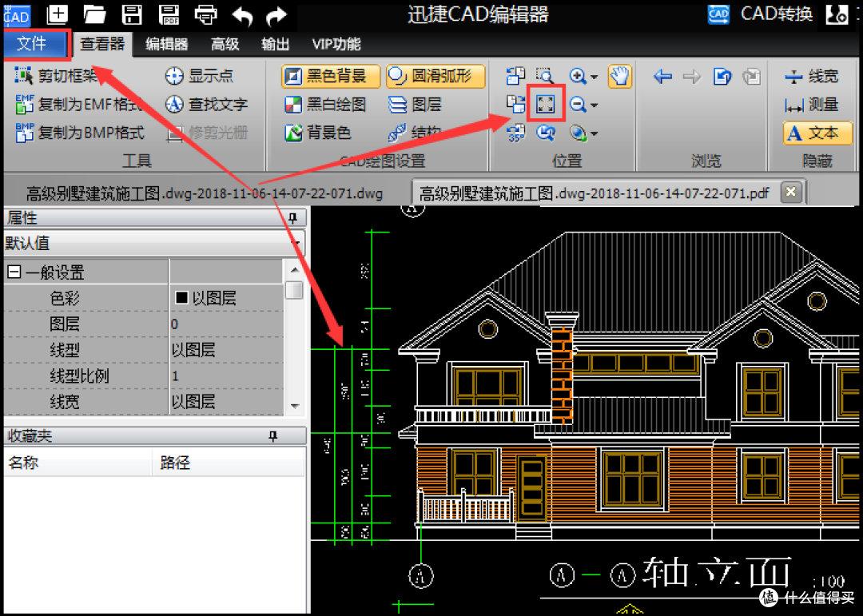Open the 3D orbit dropdown arrow

point(595,133)
